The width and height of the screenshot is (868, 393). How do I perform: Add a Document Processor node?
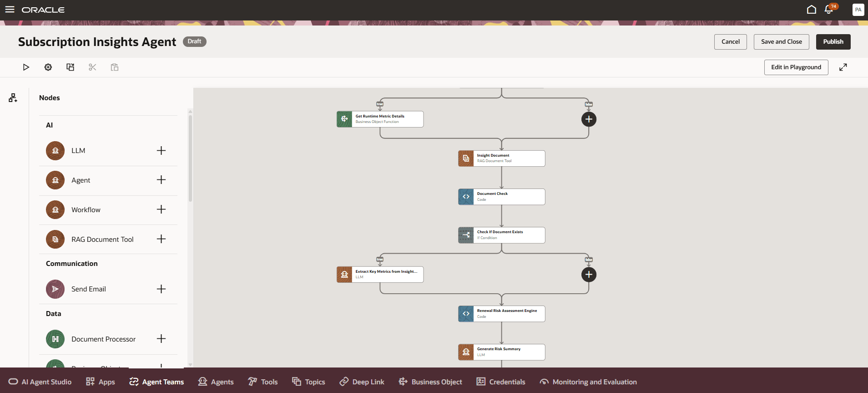point(161,339)
